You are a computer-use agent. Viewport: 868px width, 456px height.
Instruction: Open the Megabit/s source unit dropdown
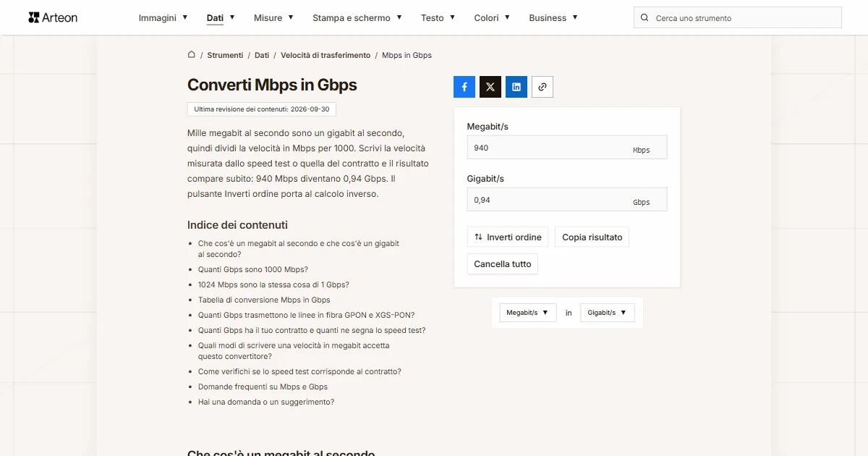528,313
